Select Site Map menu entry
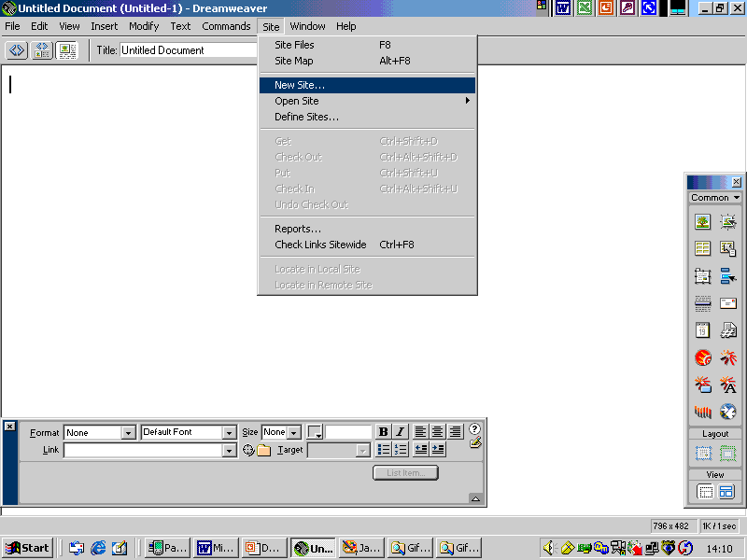 tap(367, 61)
